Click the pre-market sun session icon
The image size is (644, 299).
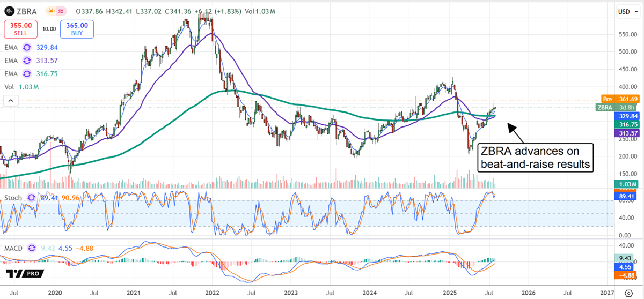[x=52, y=11]
